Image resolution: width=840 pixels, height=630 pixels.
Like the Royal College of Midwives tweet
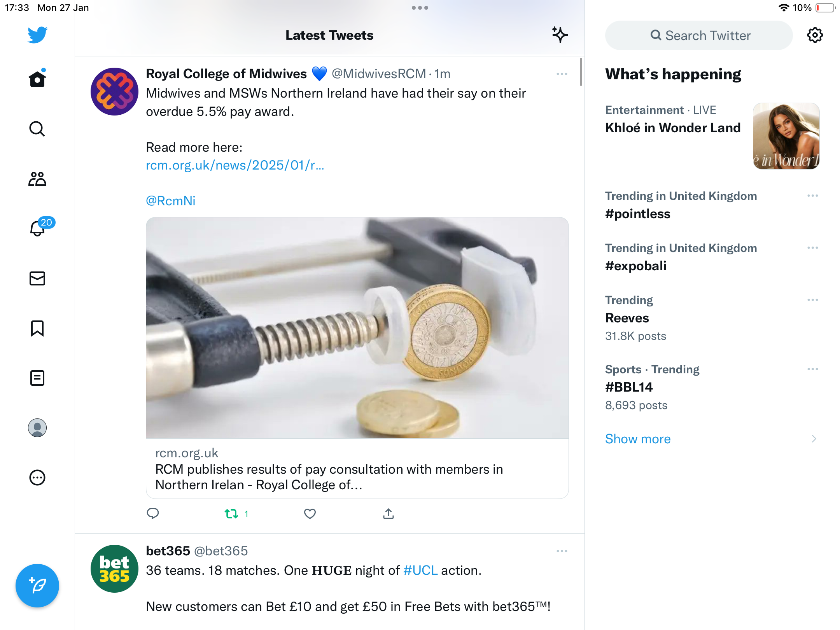[x=310, y=514]
